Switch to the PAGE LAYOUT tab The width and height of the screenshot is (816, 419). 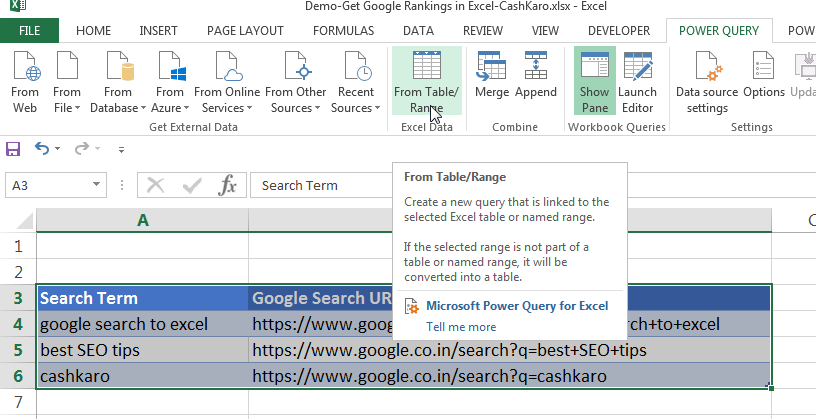[x=245, y=31]
